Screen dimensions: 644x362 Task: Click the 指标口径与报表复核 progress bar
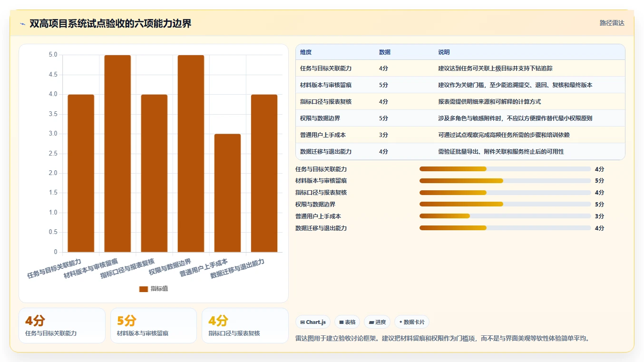505,193
